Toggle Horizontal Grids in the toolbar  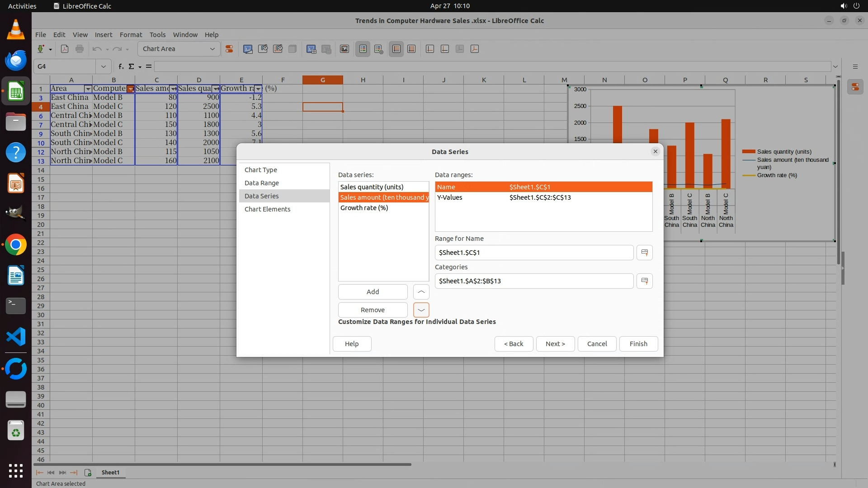tap(396, 49)
